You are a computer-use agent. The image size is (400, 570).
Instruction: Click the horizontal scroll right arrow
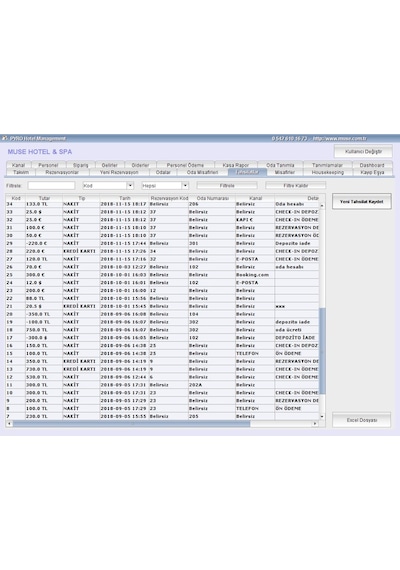click(315, 424)
